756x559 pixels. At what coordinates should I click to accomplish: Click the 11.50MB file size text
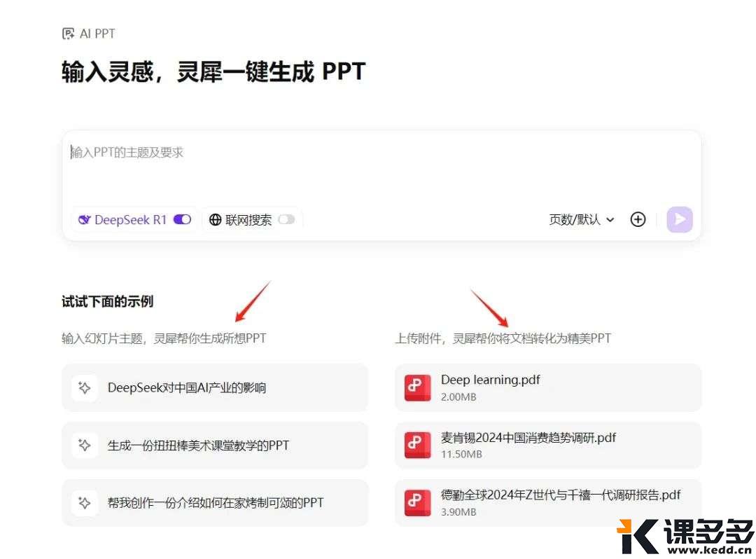(x=461, y=455)
